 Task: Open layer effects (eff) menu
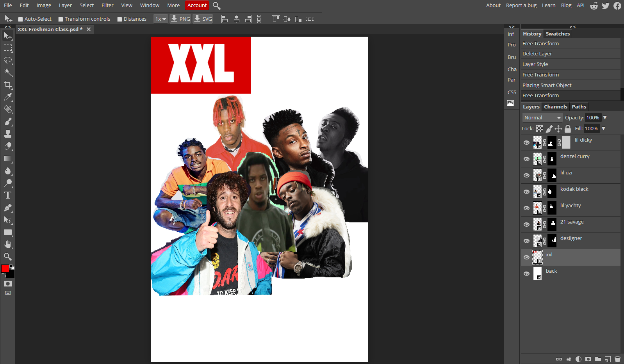click(569, 359)
